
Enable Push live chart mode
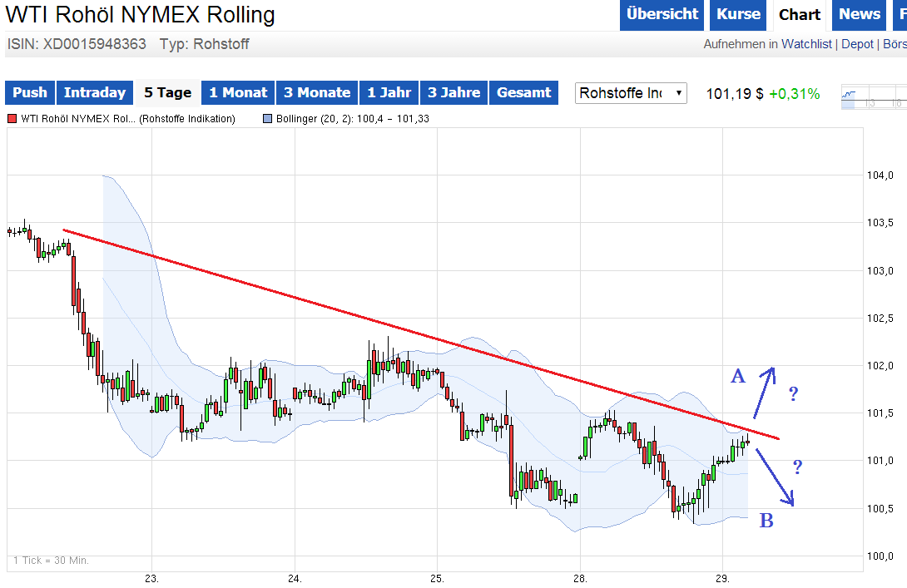click(x=30, y=93)
